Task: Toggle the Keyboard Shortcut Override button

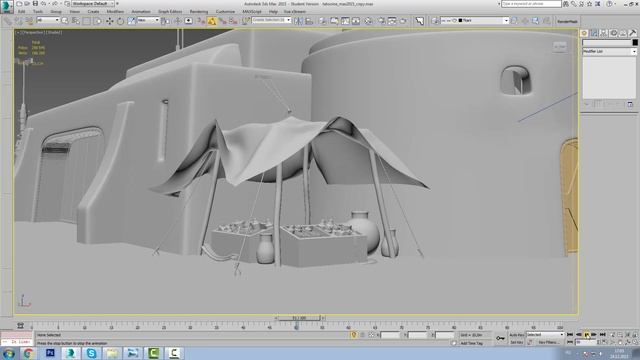Action: pyautogui.click(x=189, y=21)
